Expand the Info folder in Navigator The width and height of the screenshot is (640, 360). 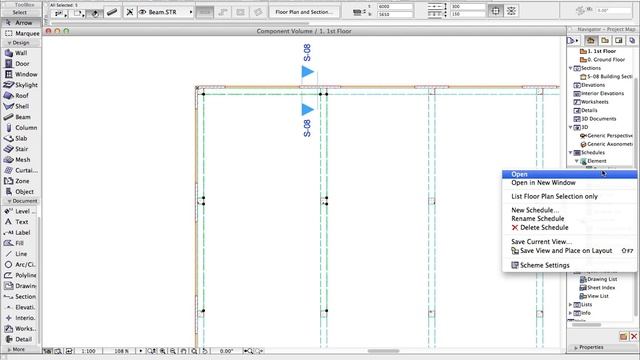pyautogui.click(x=571, y=313)
